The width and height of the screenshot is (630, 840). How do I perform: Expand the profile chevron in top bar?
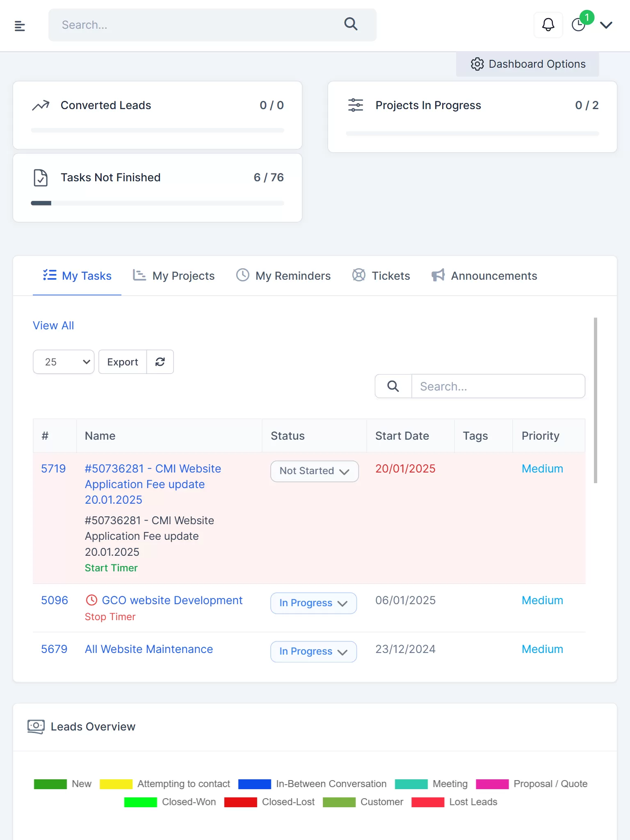(606, 25)
